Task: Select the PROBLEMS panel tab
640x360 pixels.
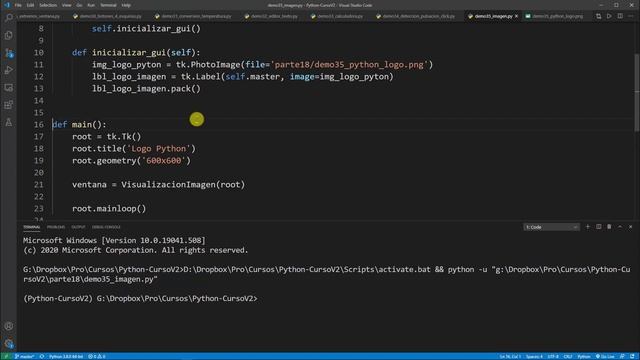Action: click(56, 227)
